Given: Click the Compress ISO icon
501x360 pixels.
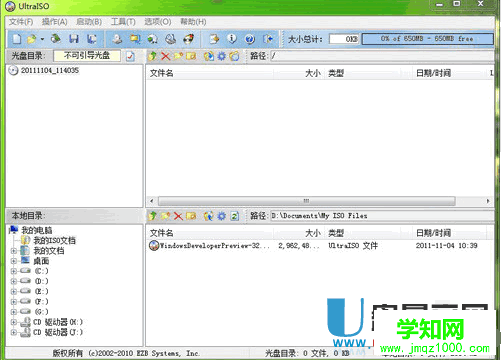Looking at the screenshot, I should [x=135, y=39].
